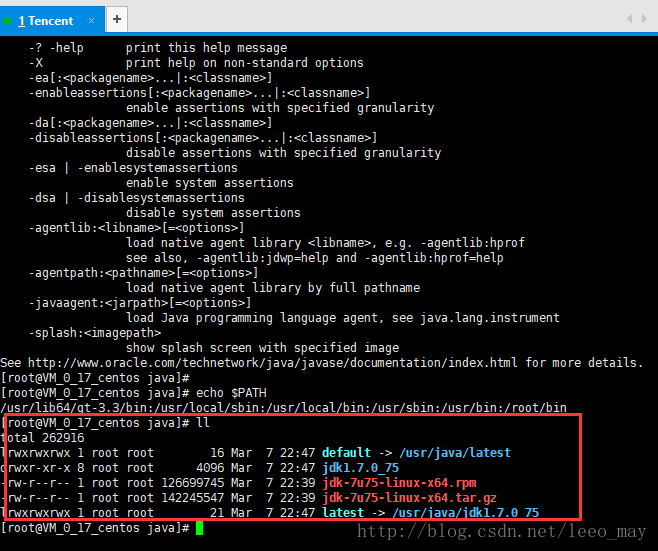Click 'total 262916' line

(x=42, y=438)
